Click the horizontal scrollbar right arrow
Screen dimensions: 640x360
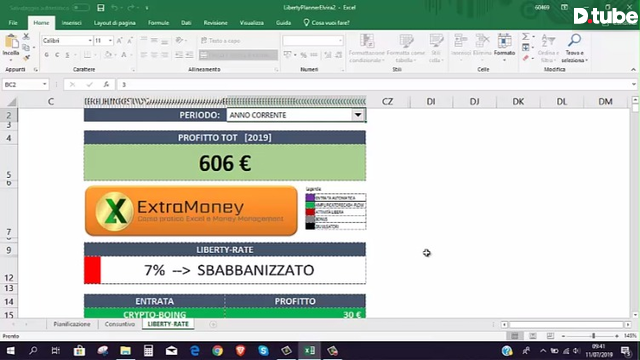click(628, 324)
